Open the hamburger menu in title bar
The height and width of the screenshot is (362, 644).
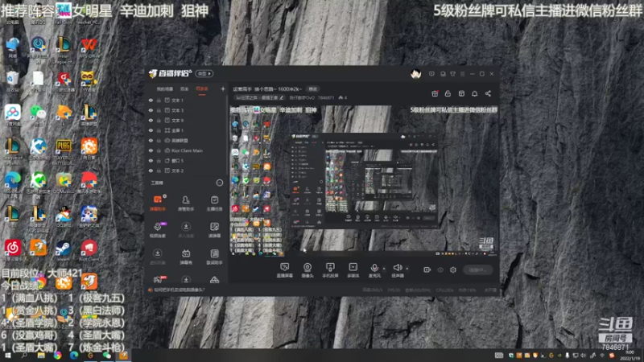[462, 74]
